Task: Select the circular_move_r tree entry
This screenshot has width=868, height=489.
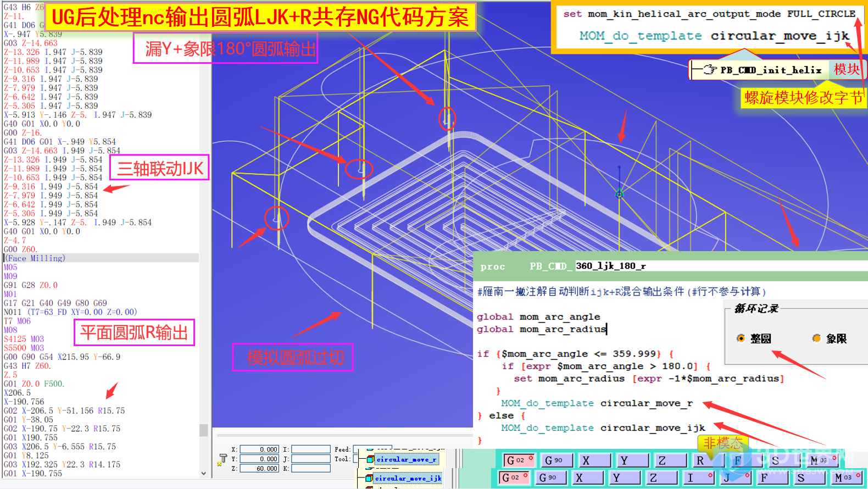Action: [x=406, y=459]
